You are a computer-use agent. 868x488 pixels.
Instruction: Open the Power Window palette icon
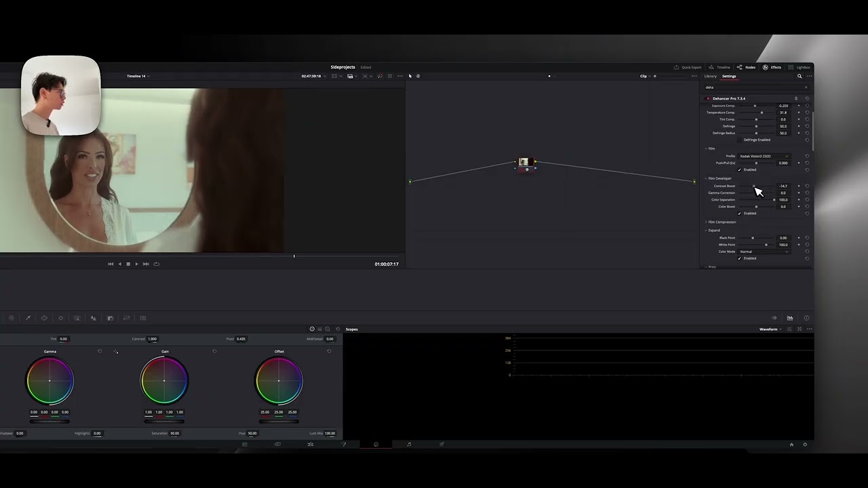pyautogui.click(x=44, y=318)
